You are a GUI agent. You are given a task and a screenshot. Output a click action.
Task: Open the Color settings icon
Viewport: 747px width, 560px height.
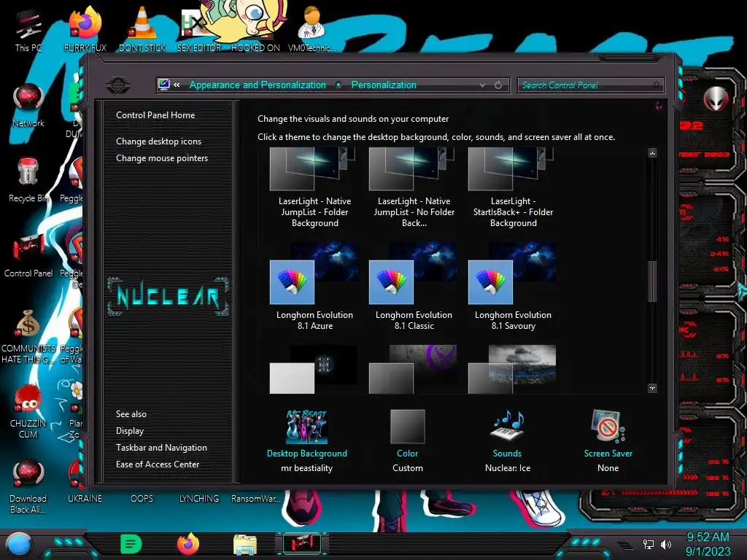407,426
